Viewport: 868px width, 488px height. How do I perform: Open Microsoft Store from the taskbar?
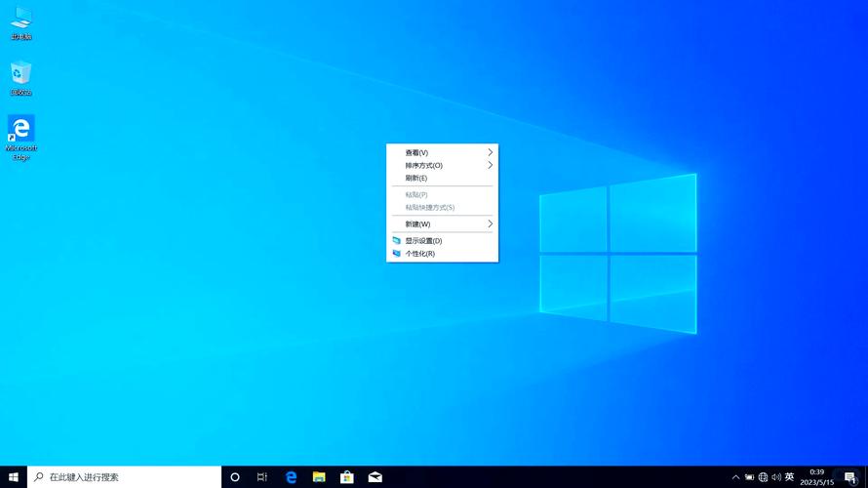(346, 477)
